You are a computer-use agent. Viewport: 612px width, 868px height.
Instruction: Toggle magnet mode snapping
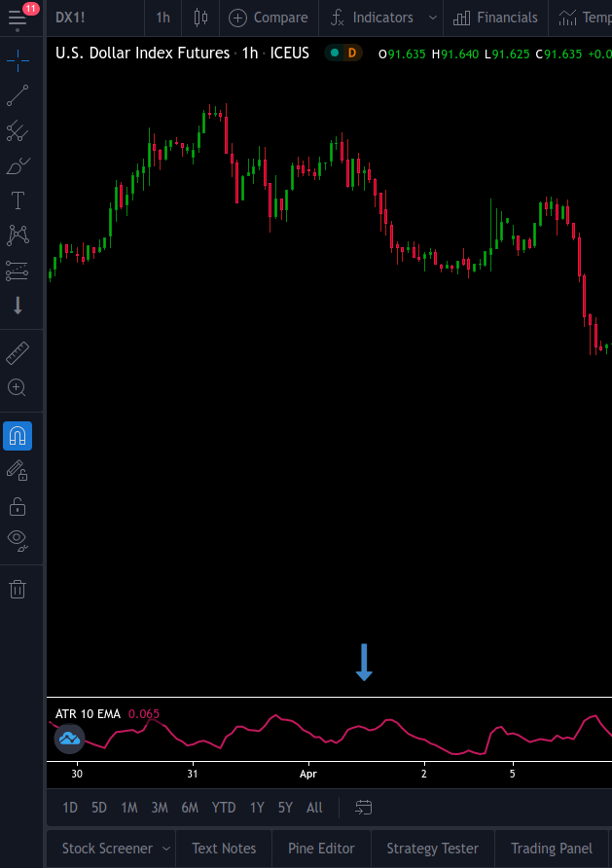(18, 436)
